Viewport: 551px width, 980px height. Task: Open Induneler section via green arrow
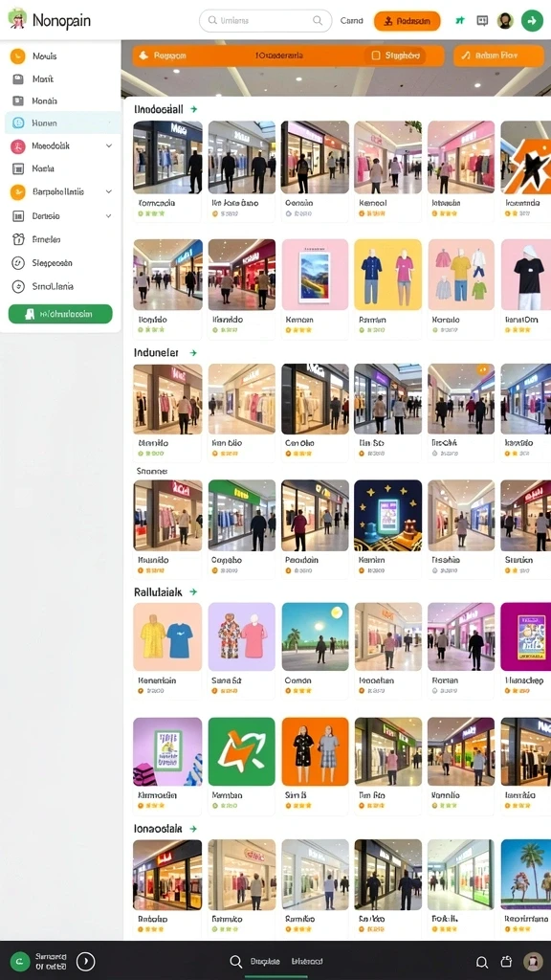click(x=193, y=353)
